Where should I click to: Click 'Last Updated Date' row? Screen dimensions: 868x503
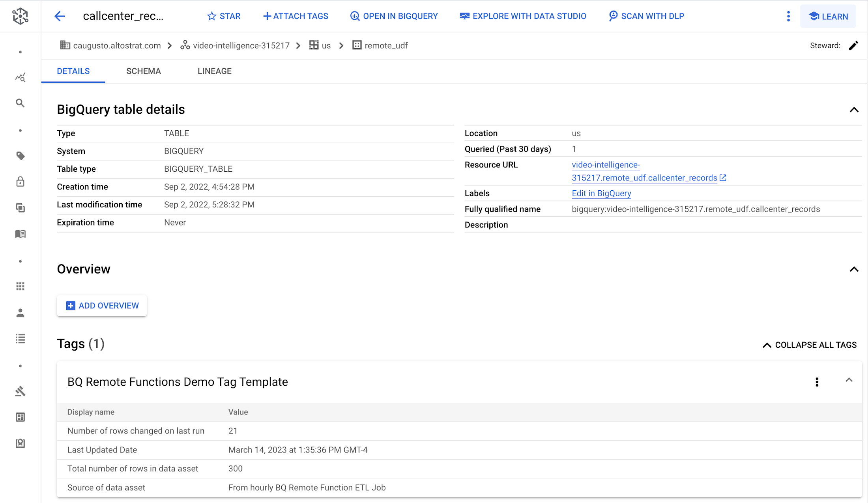459,450
